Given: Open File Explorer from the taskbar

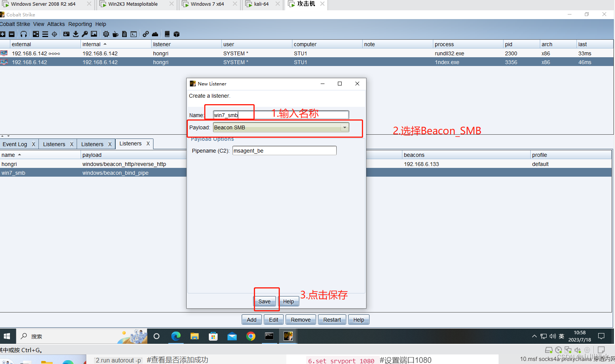Looking at the screenshot, I should pyautogui.click(x=195, y=336).
